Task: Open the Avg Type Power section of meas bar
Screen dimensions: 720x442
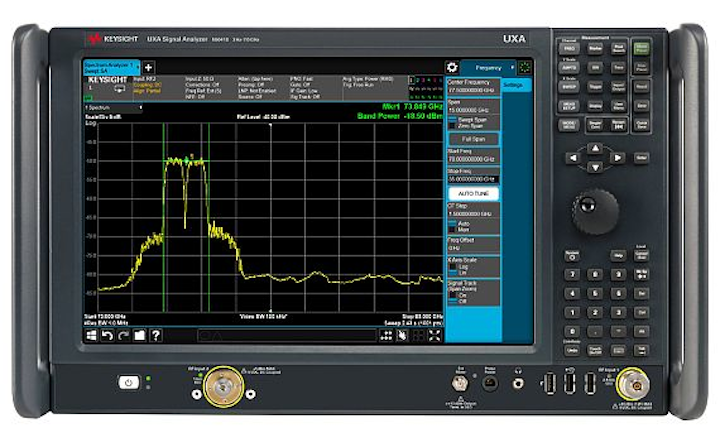Action: point(375,88)
